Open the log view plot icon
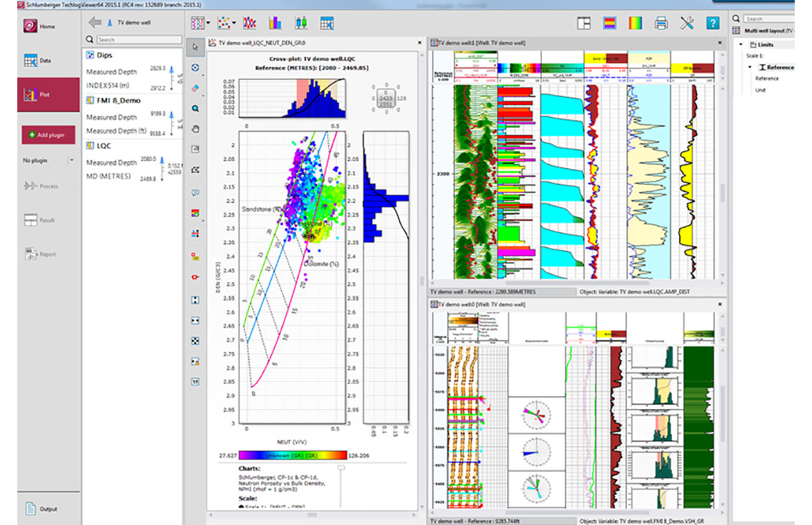Image resolution: width=812 pixels, height=525 pixels. click(x=198, y=23)
